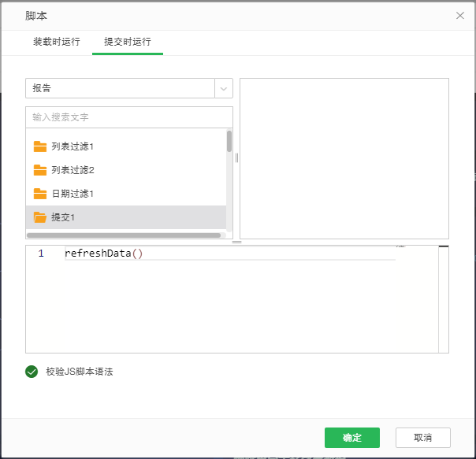Click the folder icon beside 列表过滤1

click(40, 146)
